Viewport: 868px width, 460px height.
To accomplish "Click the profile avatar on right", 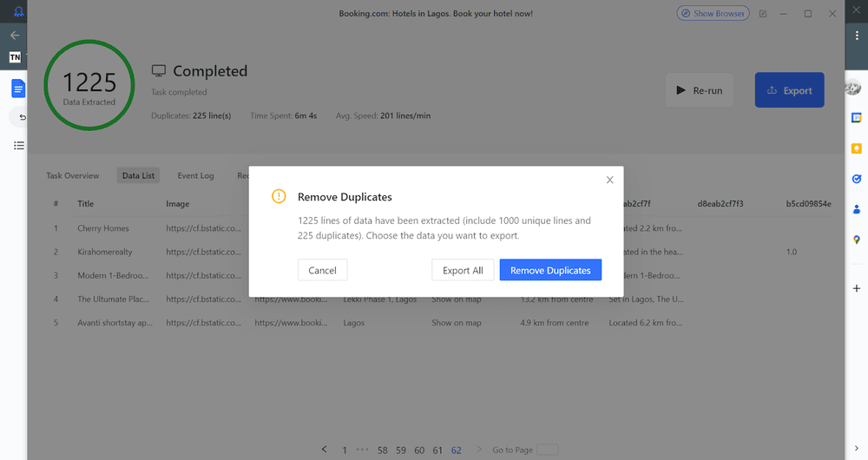I will coord(853,87).
